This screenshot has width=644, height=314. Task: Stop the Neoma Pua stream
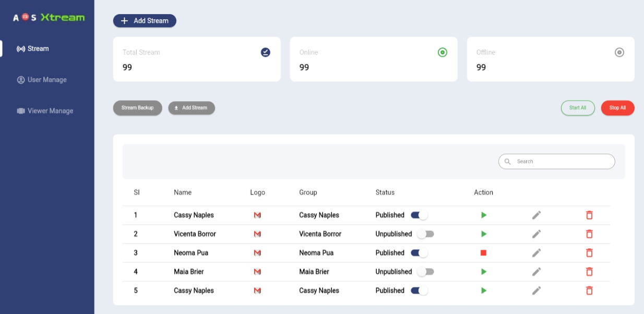[483, 252]
